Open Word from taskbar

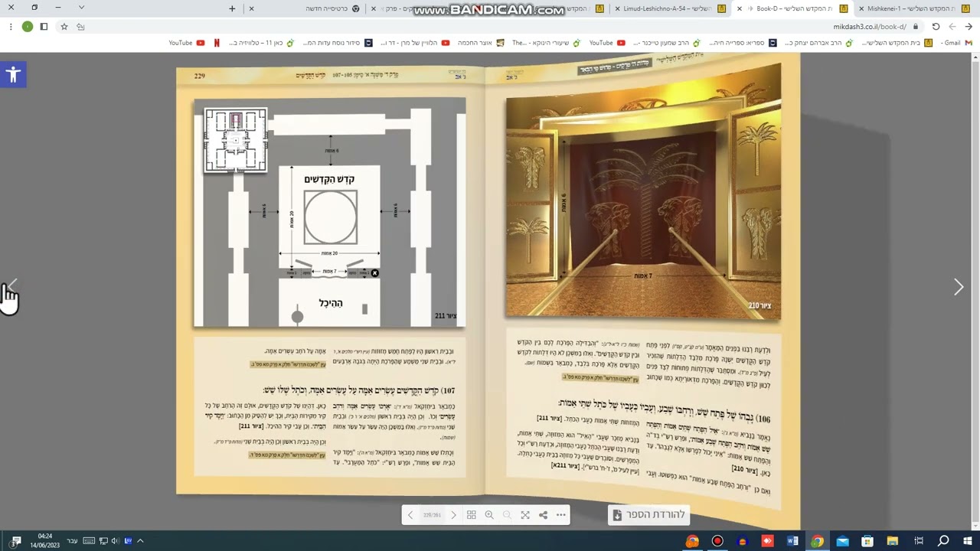click(x=792, y=541)
